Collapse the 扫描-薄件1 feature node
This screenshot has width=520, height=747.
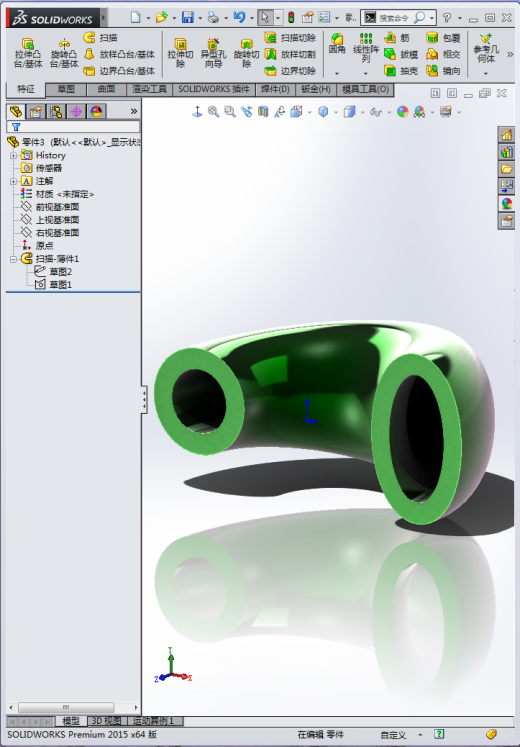[x=13, y=259]
